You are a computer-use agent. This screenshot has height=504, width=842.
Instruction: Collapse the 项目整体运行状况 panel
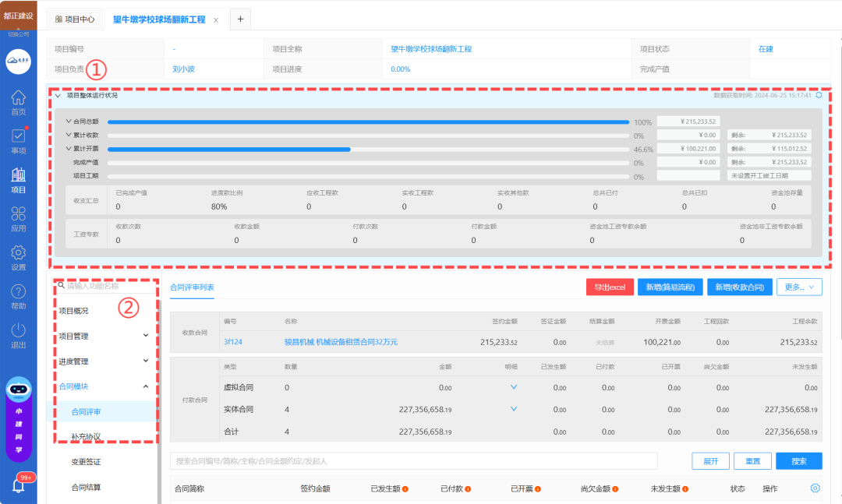(x=58, y=96)
